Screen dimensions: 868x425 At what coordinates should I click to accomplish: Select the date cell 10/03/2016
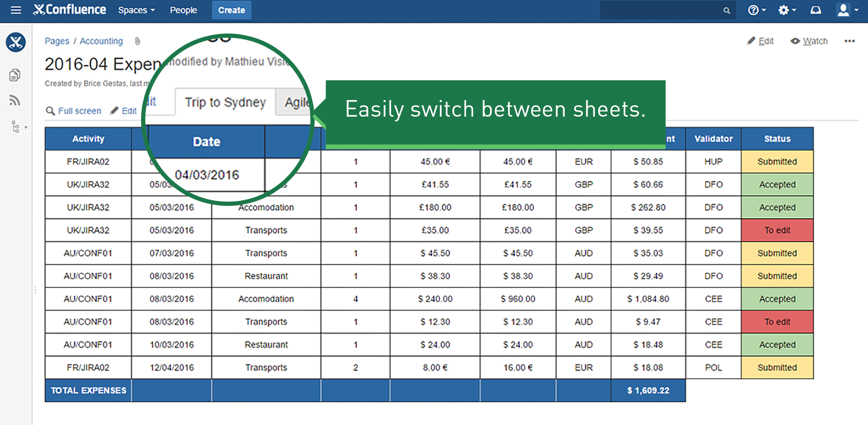pos(172,345)
